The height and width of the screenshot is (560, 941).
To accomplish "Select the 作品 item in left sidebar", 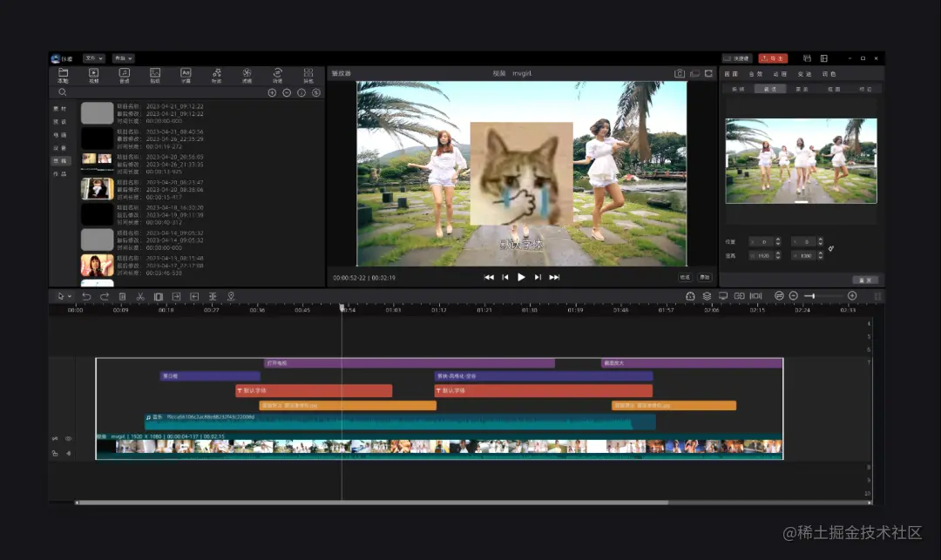I will tap(60, 174).
